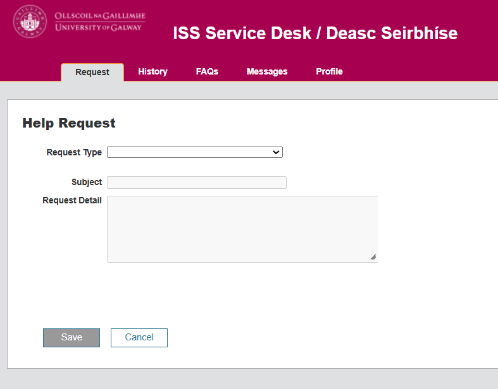The image size is (498, 389).
Task: Focus the Subject input field
Action: 197,182
